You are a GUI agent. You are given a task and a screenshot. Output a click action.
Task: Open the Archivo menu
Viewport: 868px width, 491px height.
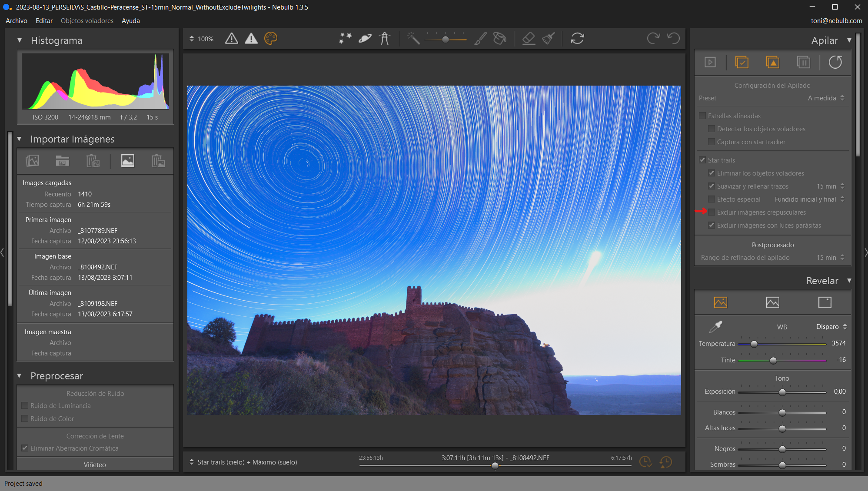tap(17, 21)
